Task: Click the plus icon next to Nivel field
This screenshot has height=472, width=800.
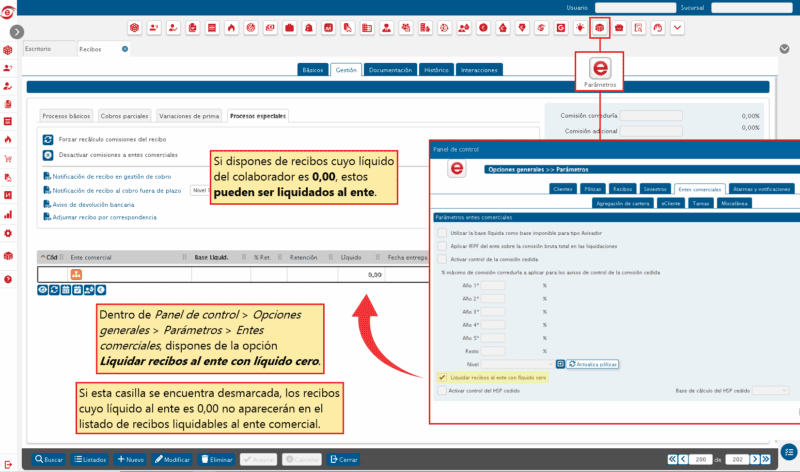Action: 561,363
